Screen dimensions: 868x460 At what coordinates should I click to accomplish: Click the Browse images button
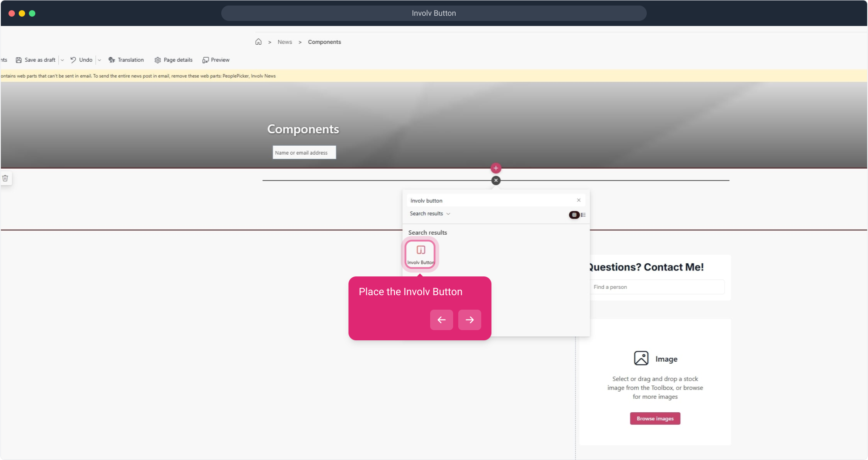click(x=655, y=419)
